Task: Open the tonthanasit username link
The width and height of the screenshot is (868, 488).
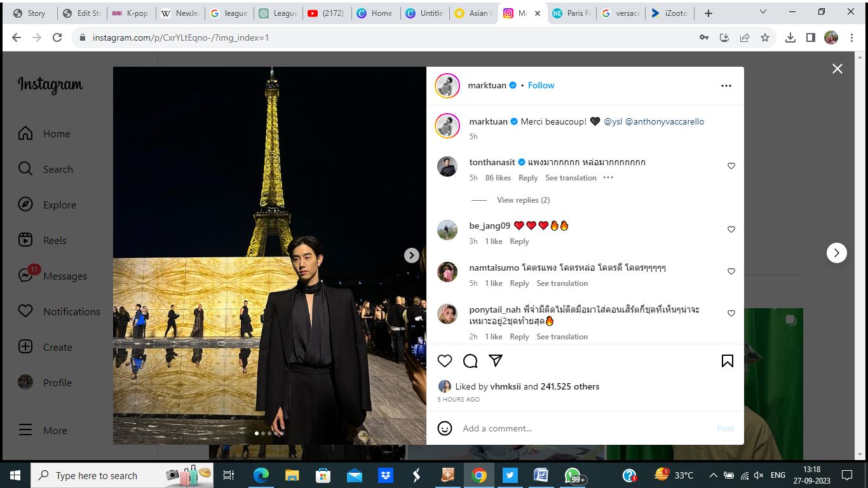Action: 492,162
